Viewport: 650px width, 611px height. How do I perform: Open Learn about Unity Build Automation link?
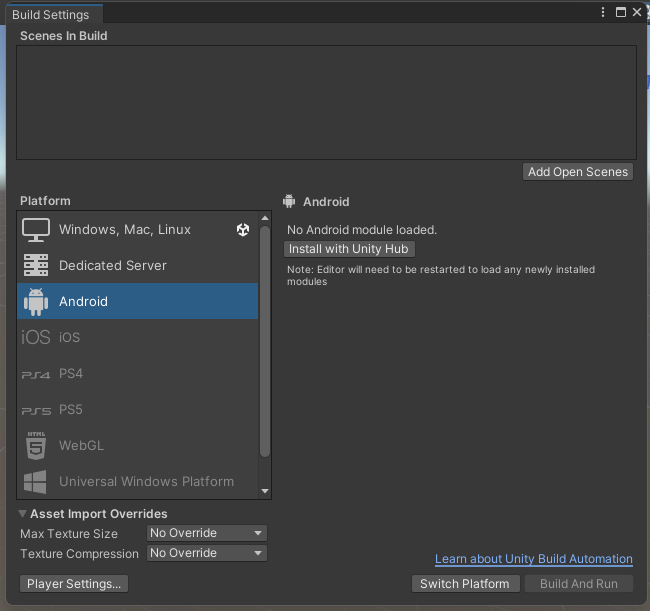click(534, 559)
